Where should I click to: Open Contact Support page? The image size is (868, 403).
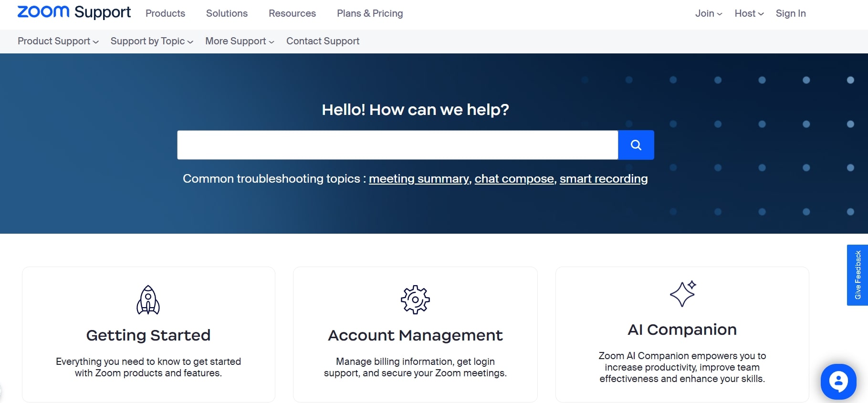click(x=323, y=41)
